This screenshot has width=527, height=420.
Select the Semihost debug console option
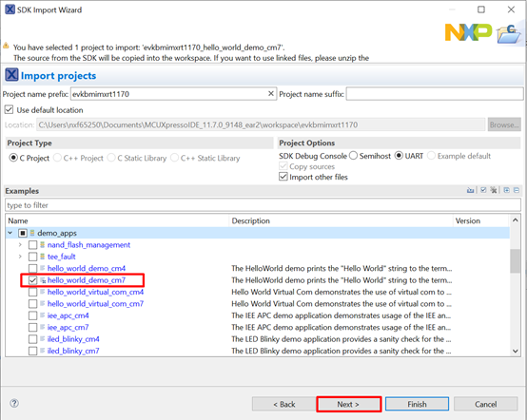[353, 156]
